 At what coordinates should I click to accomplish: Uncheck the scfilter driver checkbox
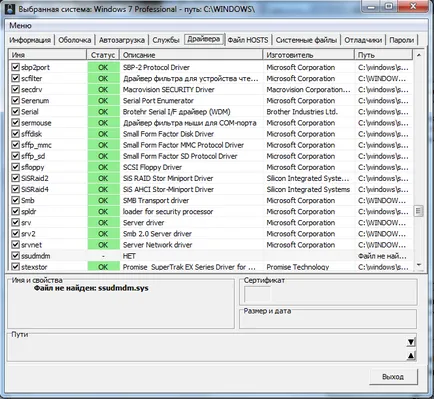pos(15,78)
